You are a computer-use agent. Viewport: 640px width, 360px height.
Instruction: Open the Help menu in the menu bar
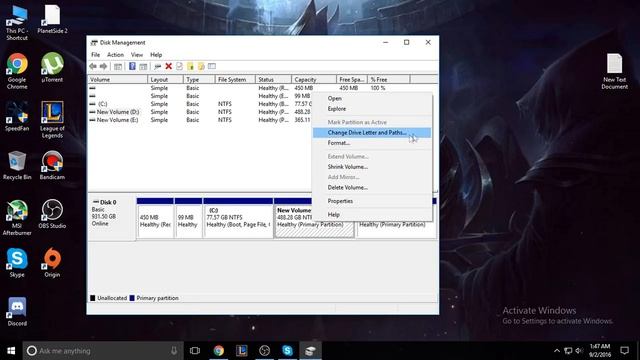[156, 55]
